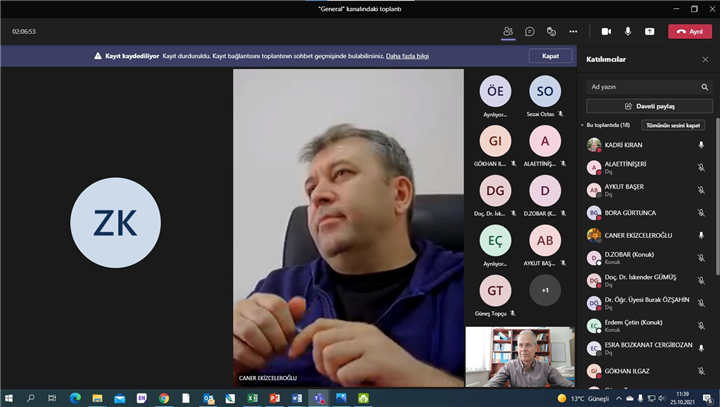Image resolution: width=720 pixels, height=407 pixels.
Task: Open the Windows Start menu
Action: pyautogui.click(x=8, y=398)
